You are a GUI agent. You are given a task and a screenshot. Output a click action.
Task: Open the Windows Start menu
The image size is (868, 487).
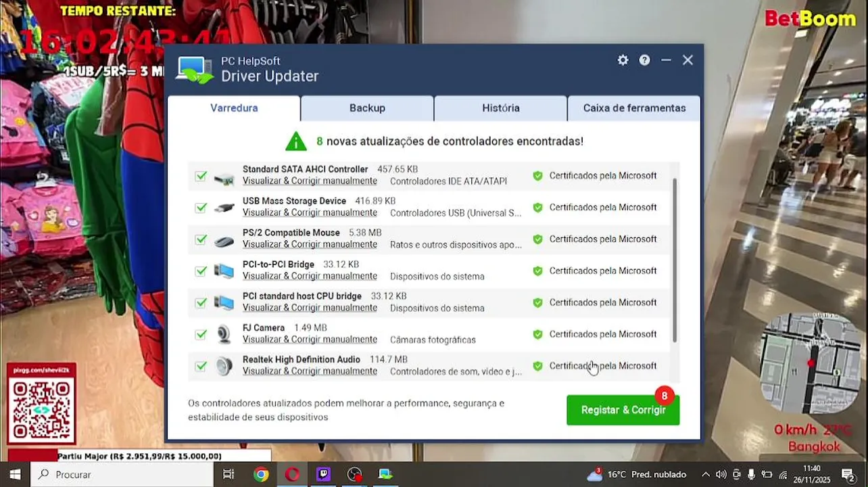pyautogui.click(x=15, y=474)
